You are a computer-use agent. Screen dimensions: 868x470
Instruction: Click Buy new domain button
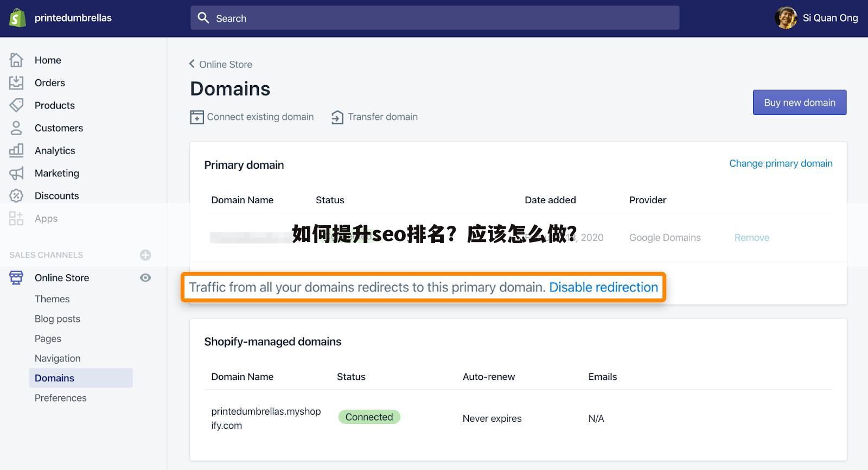pos(800,103)
